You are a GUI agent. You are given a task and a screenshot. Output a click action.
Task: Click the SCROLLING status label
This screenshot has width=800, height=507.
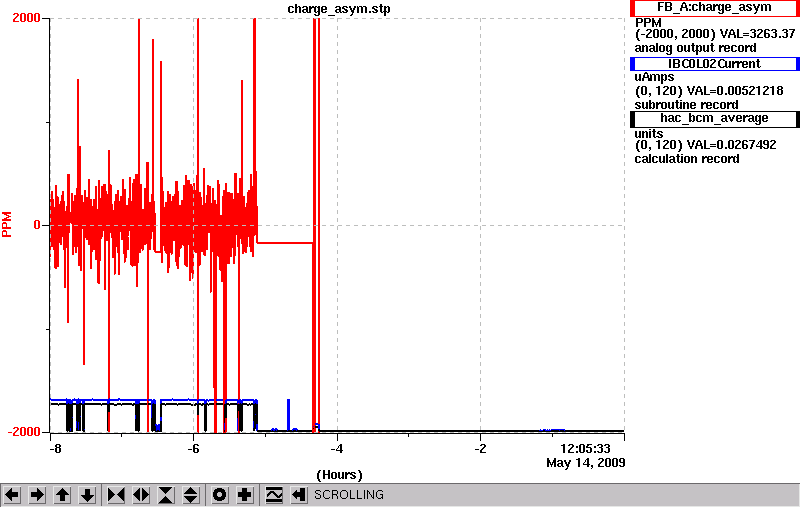(349, 495)
